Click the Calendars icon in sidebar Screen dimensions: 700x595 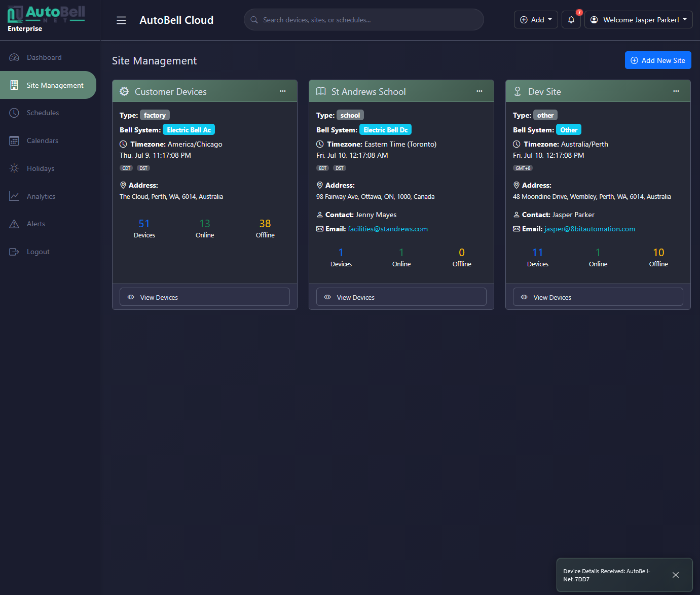pos(14,141)
